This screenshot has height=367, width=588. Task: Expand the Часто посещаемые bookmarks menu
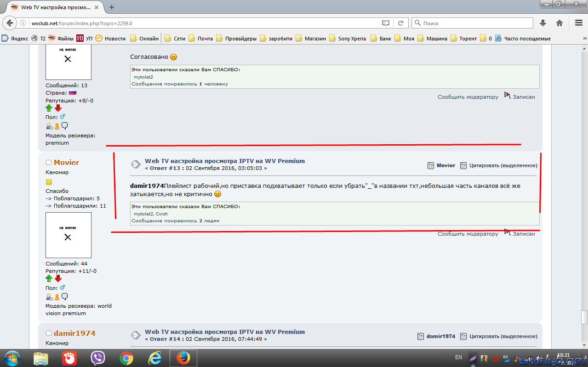coord(523,39)
